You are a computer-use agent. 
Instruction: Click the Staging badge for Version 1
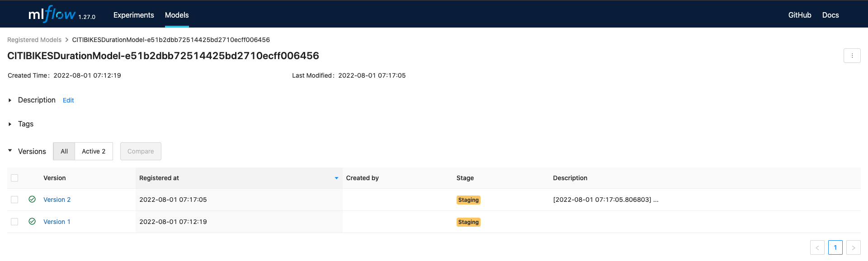point(468,222)
